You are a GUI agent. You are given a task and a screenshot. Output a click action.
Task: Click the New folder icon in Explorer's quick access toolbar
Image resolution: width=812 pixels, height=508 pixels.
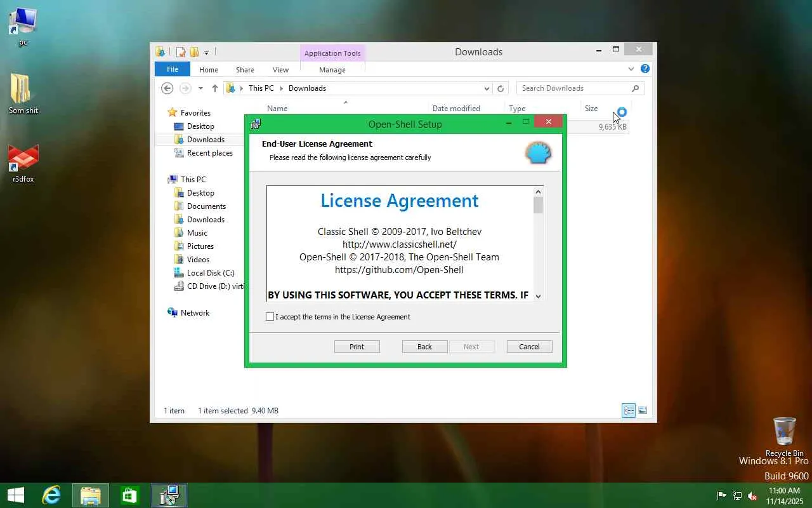(194, 52)
